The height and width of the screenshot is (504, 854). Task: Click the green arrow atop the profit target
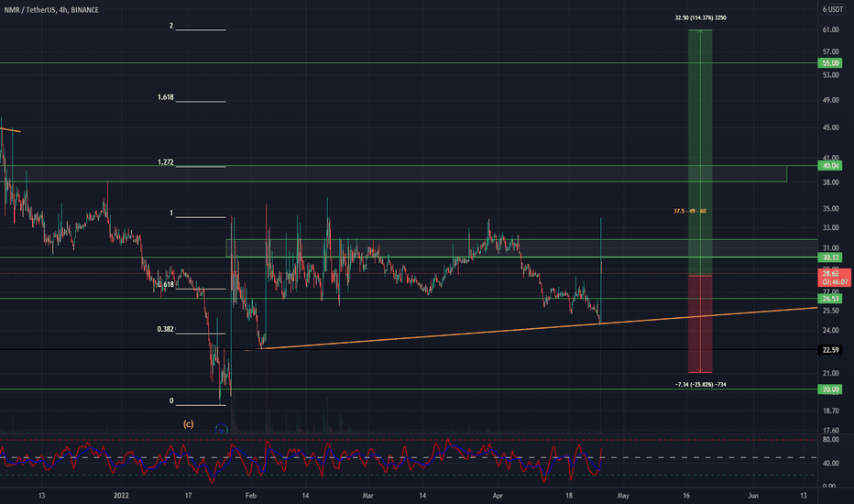tap(700, 31)
